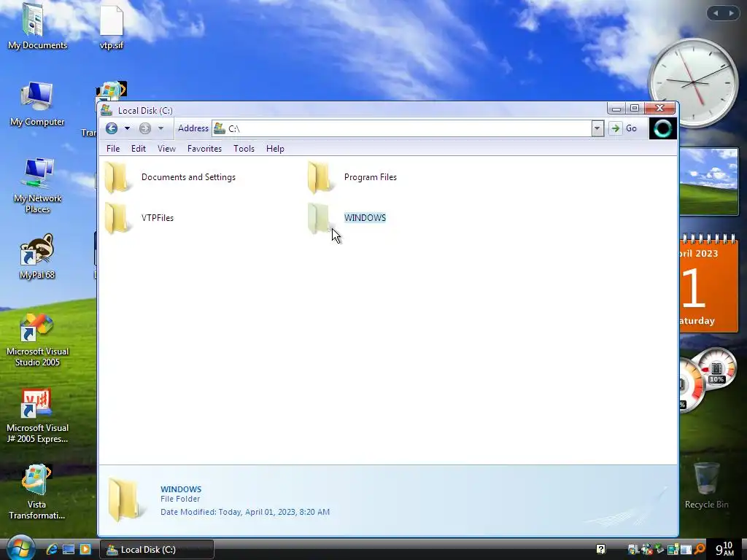Go back with the blue Back arrow
This screenshot has width=747, height=560.
coord(112,128)
